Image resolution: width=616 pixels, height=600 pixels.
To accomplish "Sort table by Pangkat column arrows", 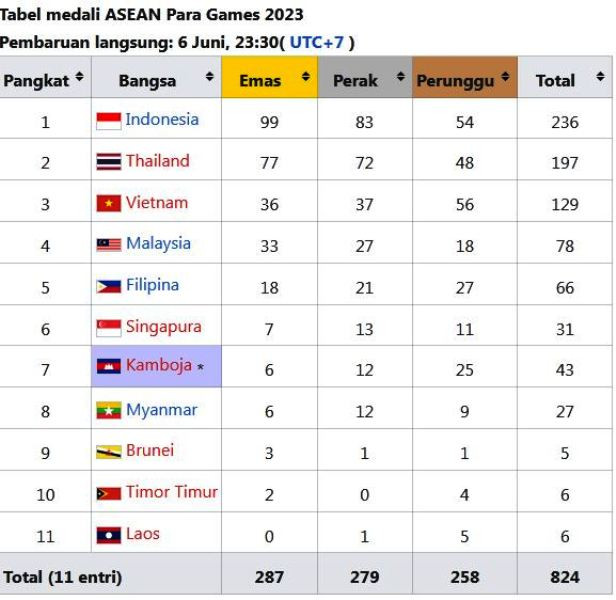I will [79, 76].
